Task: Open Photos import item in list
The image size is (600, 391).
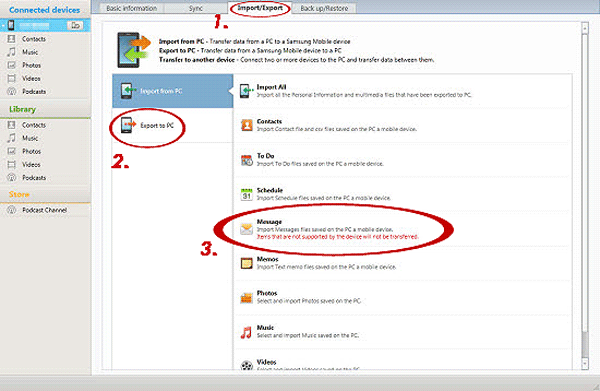Action: [x=403, y=297]
